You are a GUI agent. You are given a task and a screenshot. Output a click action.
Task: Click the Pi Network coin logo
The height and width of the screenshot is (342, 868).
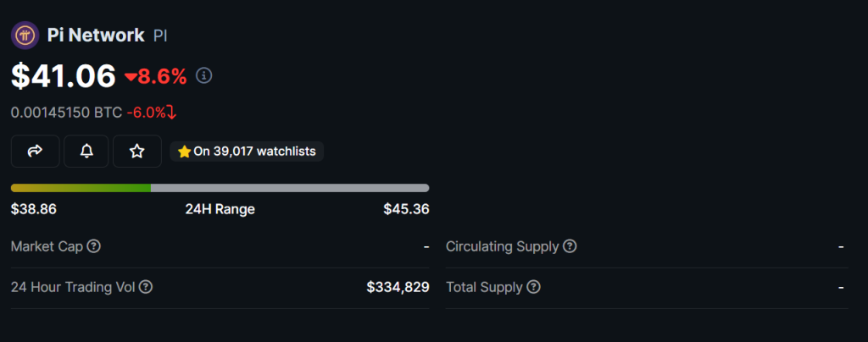[25, 36]
